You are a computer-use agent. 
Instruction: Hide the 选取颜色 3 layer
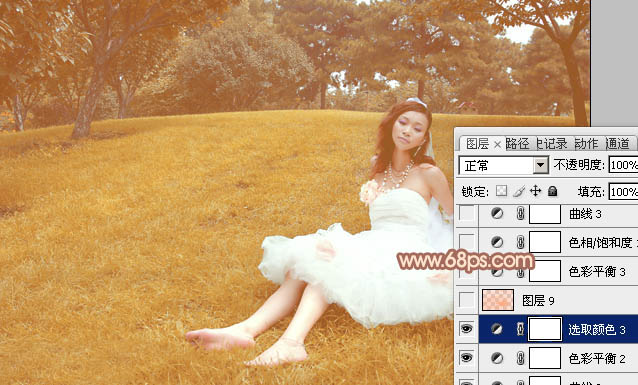point(466,329)
